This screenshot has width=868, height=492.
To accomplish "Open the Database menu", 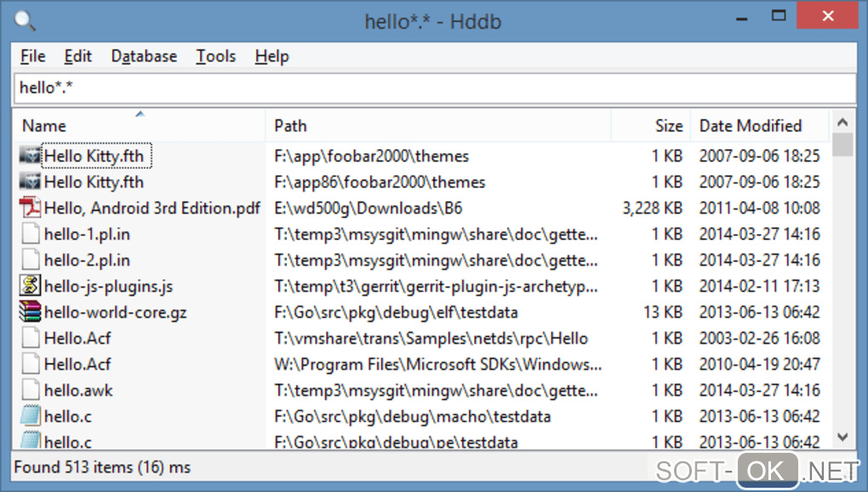I will 144,56.
